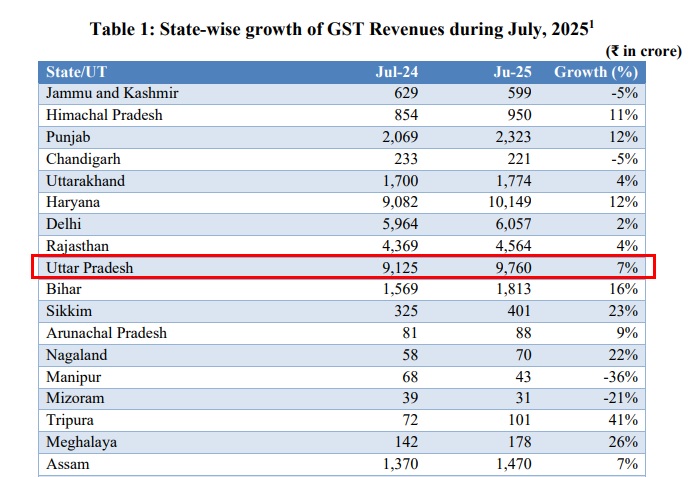Click the Sikkim row label
This screenshot has width=692, height=477.
(x=68, y=312)
